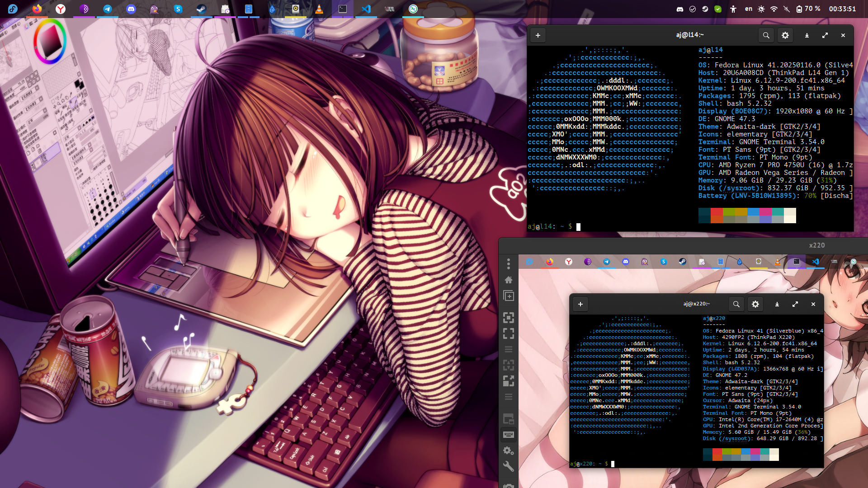Image resolution: width=868 pixels, height=488 pixels.
Task: Open Discord from the top dock
Action: tap(131, 9)
